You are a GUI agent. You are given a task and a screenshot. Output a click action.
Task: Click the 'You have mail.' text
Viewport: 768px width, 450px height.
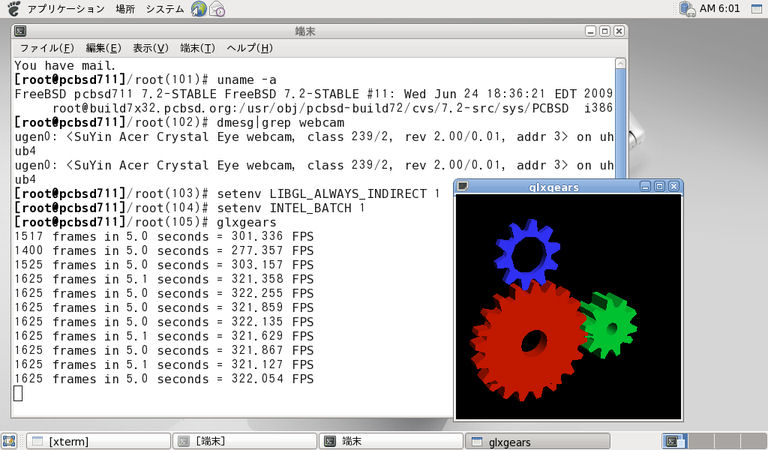point(65,66)
